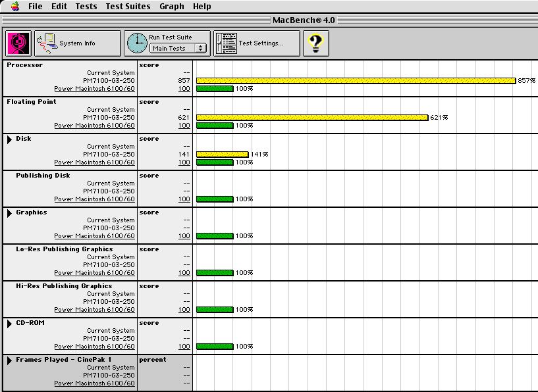Expand the Graphics disclosure triangle
The height and width of the screenshot is (392, 538).
pyautogui.click(x=10, y=213)
